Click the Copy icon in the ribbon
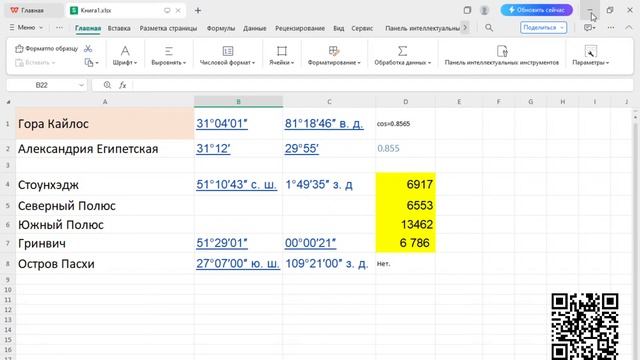Viewport: 640px width, 360px height. 89,62
